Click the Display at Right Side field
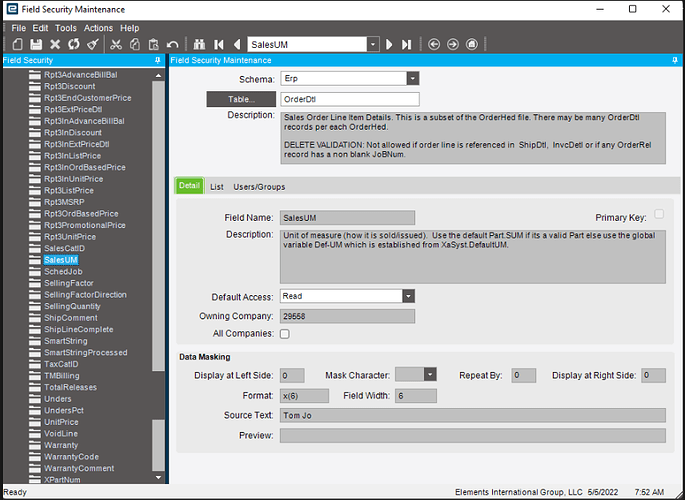Viewport: 685px width, 500px height. point(654,376)
